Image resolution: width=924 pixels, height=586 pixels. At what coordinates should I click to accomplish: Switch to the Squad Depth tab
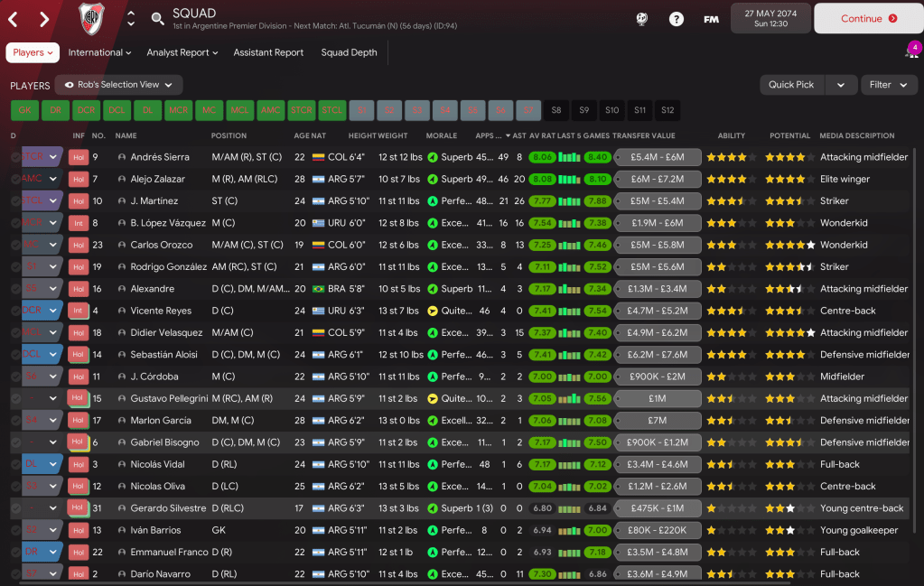click(x=349, y=52)
